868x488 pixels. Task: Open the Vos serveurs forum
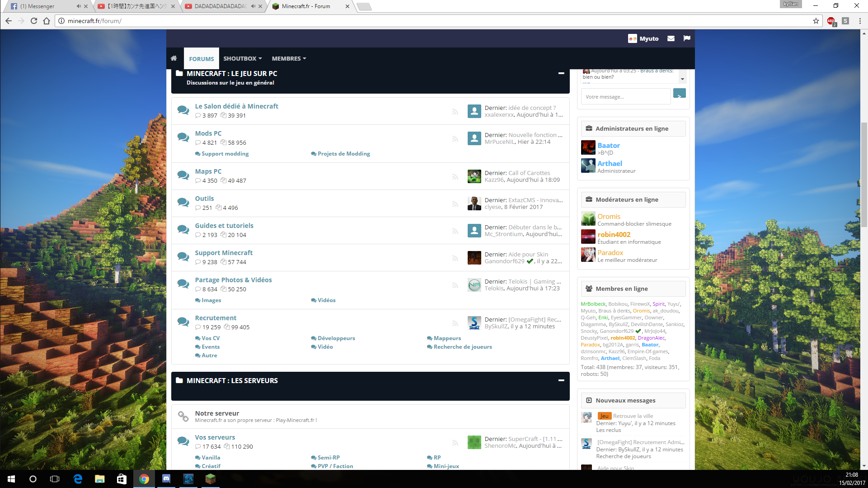click(215, 437)
